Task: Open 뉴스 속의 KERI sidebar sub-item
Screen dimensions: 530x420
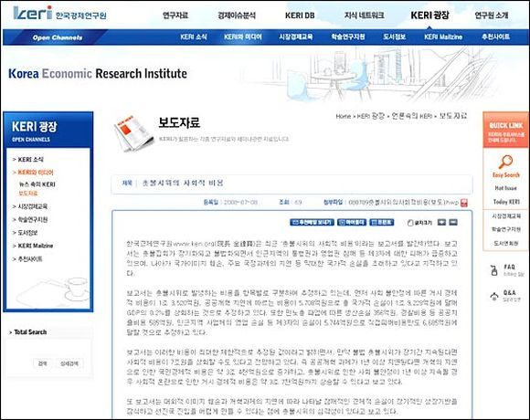Action: point(37,184)
